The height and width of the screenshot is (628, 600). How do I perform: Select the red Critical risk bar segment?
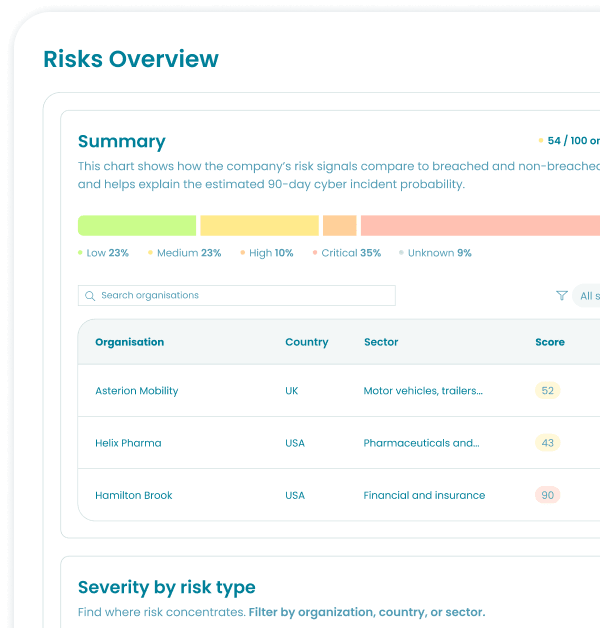480,225
